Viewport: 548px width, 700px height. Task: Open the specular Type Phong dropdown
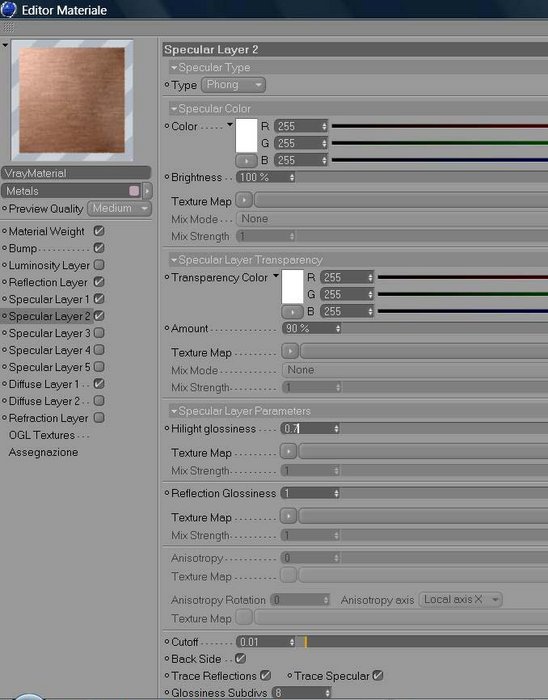tap(233, 85)
